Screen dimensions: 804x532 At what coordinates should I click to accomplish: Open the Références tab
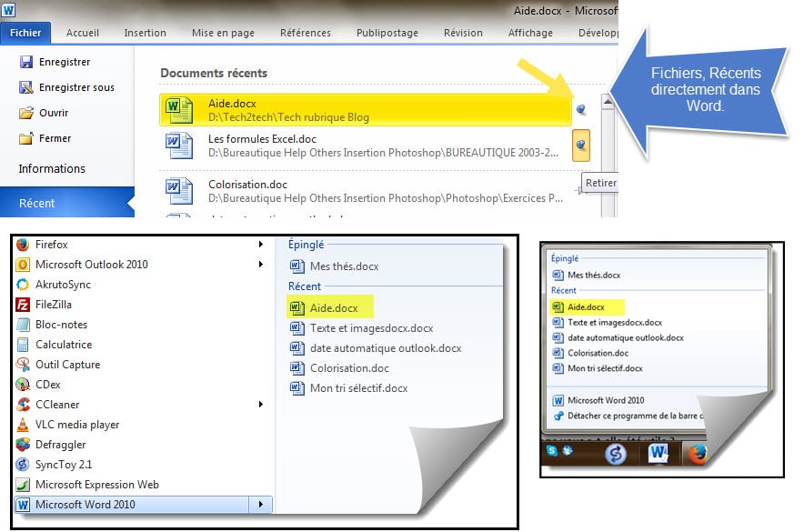(x=305, y=33)
